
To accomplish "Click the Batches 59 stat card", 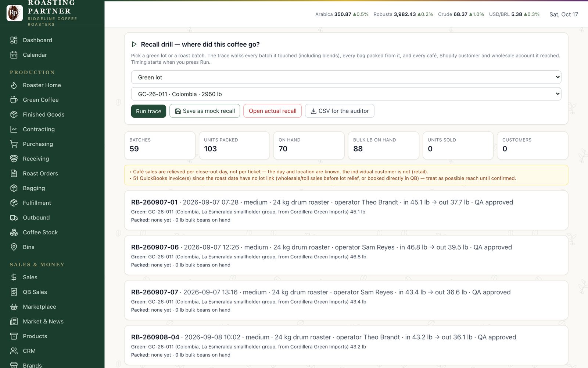I will pos(160,145).
